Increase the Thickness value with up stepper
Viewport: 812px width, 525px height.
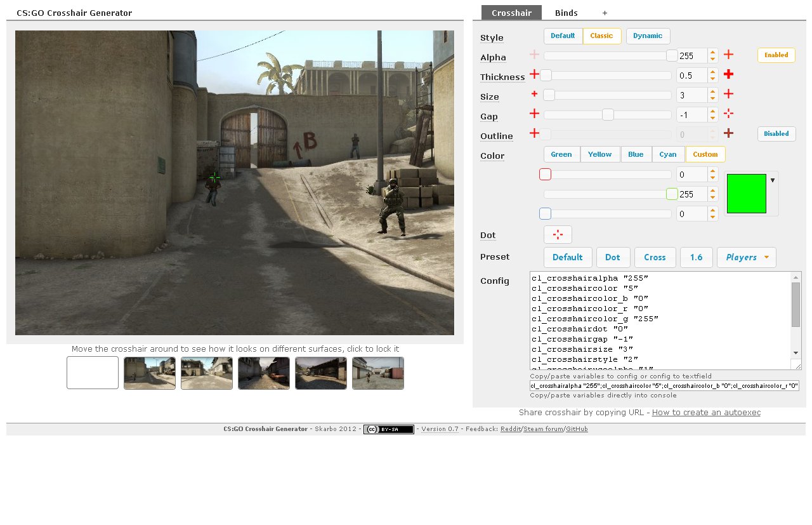click(x=713, y=72)
